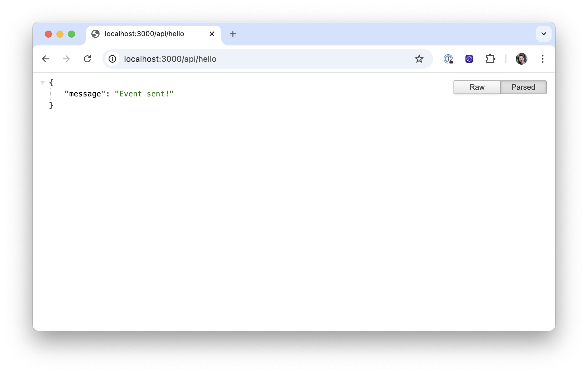Open the profile avatar menu
The height and width of the screenshot is (374, 588).
click(521, 59)
